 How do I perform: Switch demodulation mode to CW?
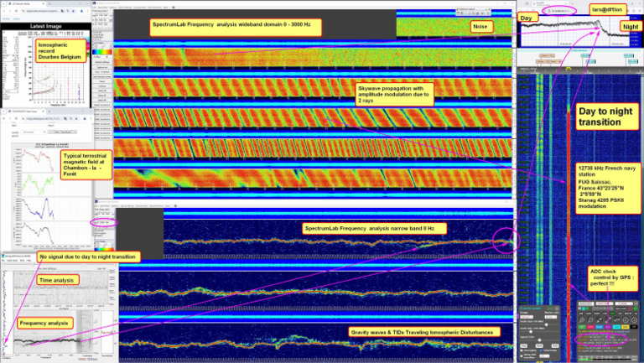tap(620, 314)
